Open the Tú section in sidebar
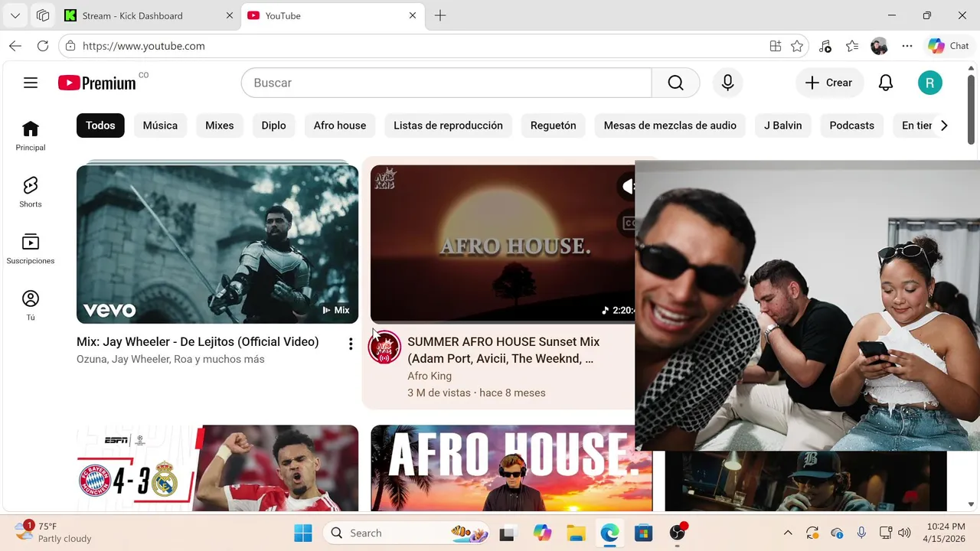This screenshot has width=980, height=551. [31, 305]
